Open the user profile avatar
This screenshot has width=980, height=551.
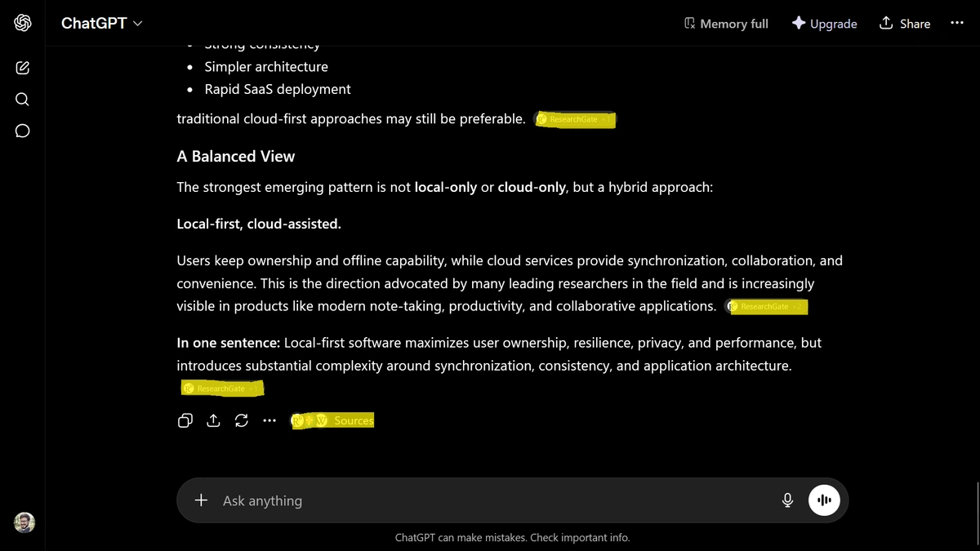click(24, 522)
